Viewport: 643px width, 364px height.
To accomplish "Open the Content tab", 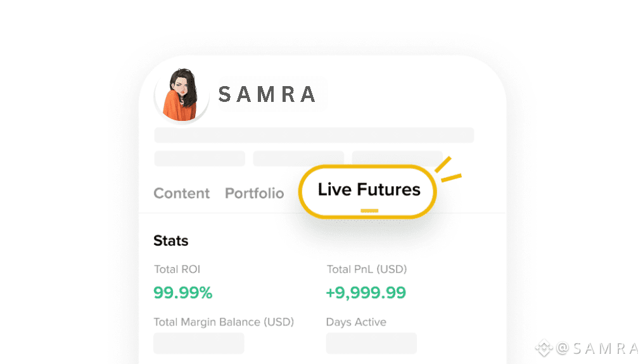I will tap(182, 193).
